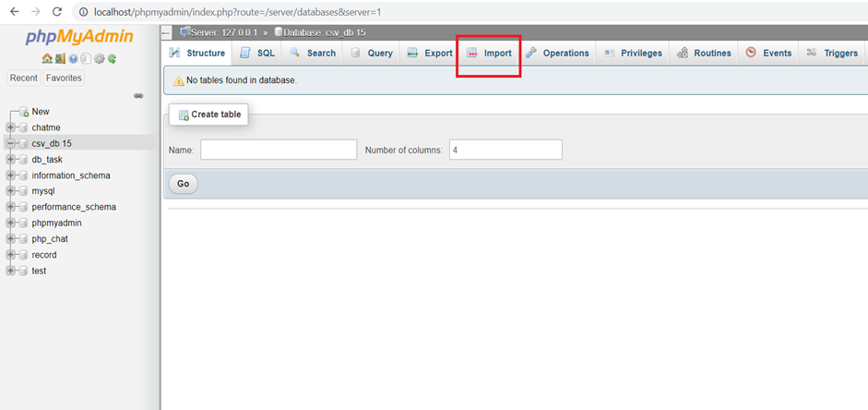This screenshot has height=410, width=868.
Task: Expand the php_chat database node
Action: [10, 239]
